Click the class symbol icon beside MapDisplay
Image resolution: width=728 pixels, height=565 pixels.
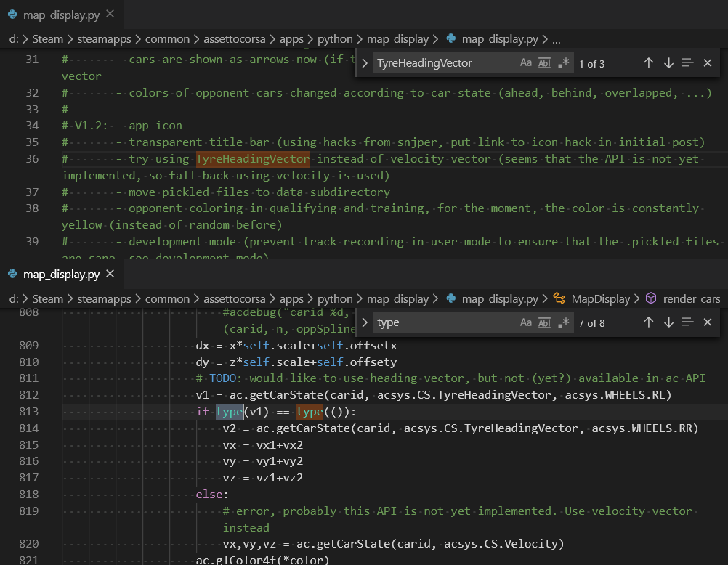559,298
